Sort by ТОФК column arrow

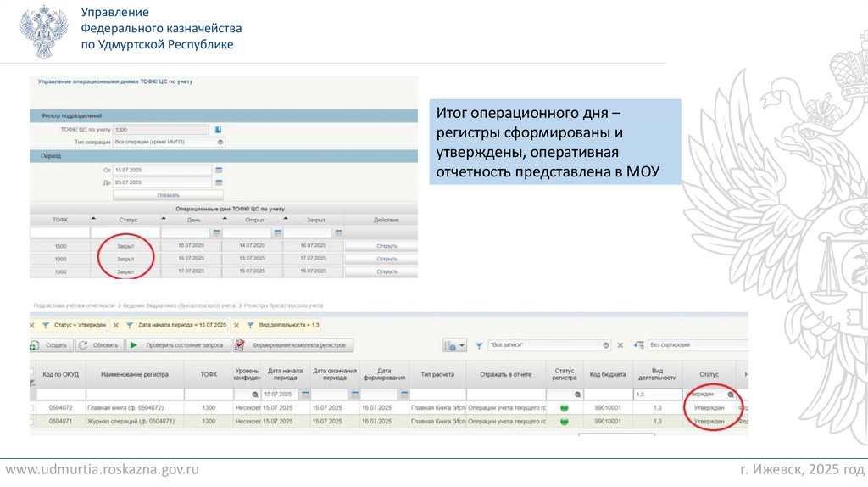pos(93,218)
